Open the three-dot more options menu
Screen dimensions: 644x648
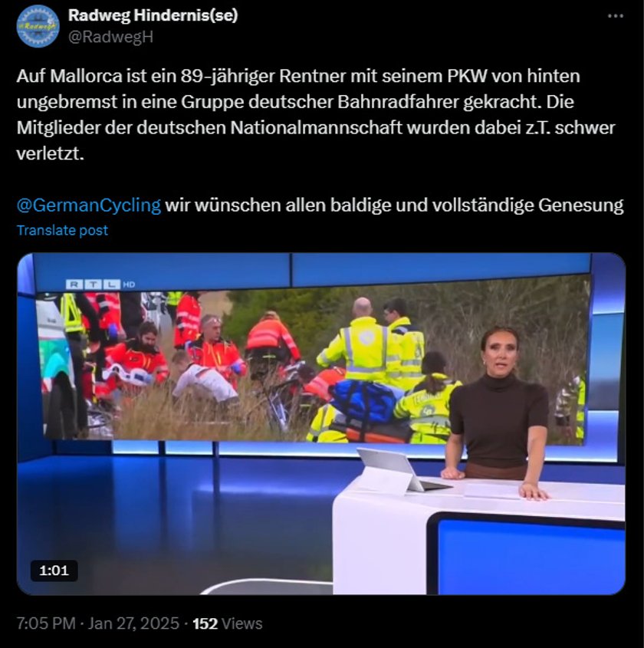(616, 16)
